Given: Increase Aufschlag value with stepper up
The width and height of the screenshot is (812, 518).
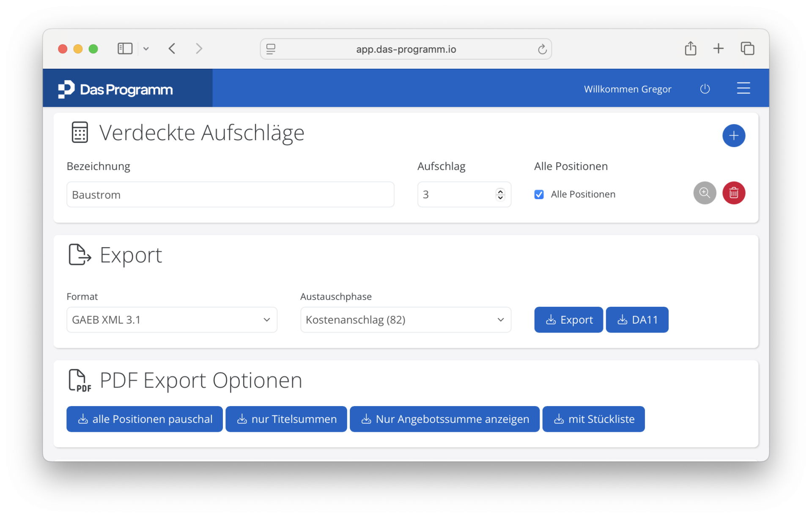Looking at the screenshot, I should (x=500, y=191).
